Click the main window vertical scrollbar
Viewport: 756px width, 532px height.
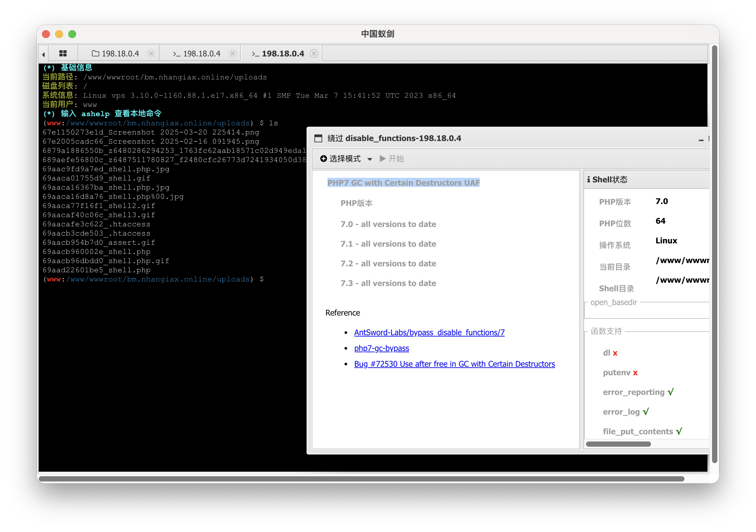714,254
